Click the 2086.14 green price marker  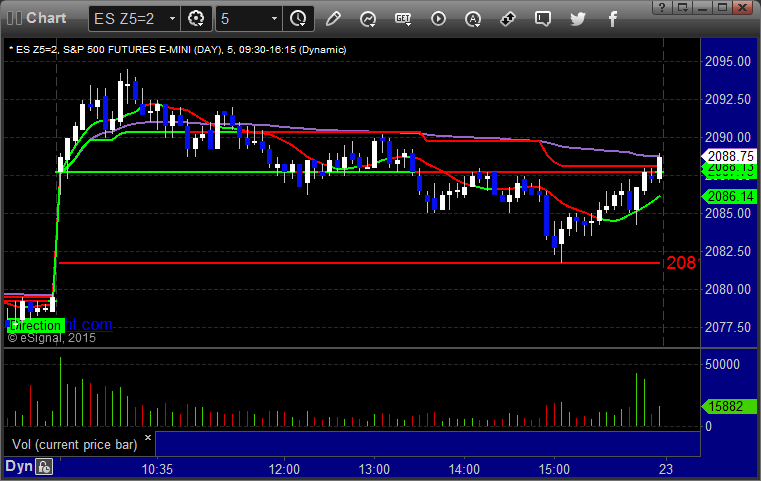729,196
